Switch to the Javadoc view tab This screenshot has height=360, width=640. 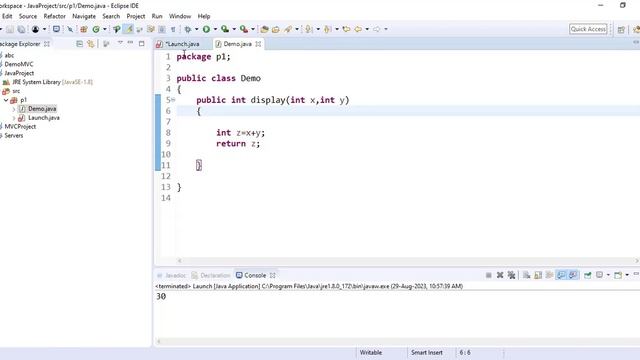click(172, 276)
